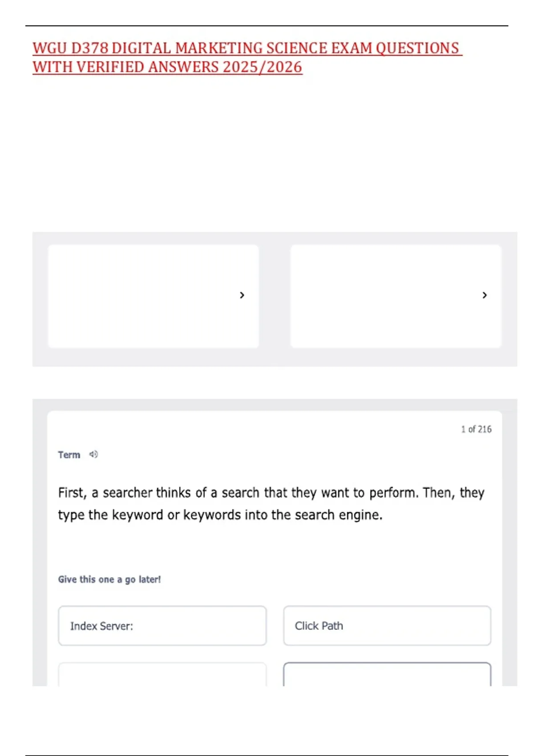Select the 'Index Server:' answer option
The height and width of the screenshot is (756, 534).
(x=162, y=626)
